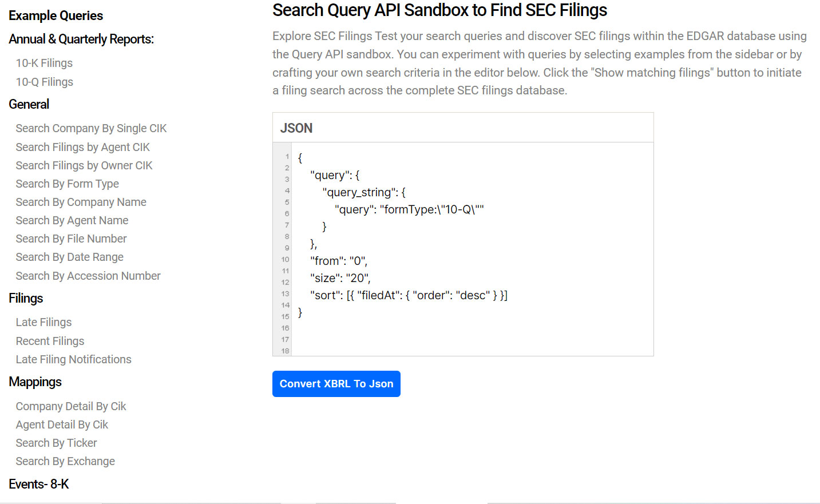This screenshot has width=820, height=504.
Task: Select Search By File Number query
Action: [x=71, y=239]
